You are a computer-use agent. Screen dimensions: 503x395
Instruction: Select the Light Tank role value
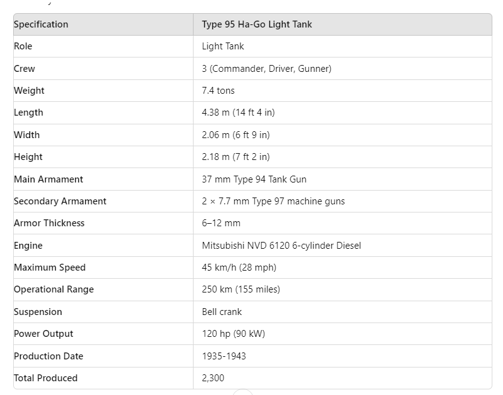click(223, 46)
